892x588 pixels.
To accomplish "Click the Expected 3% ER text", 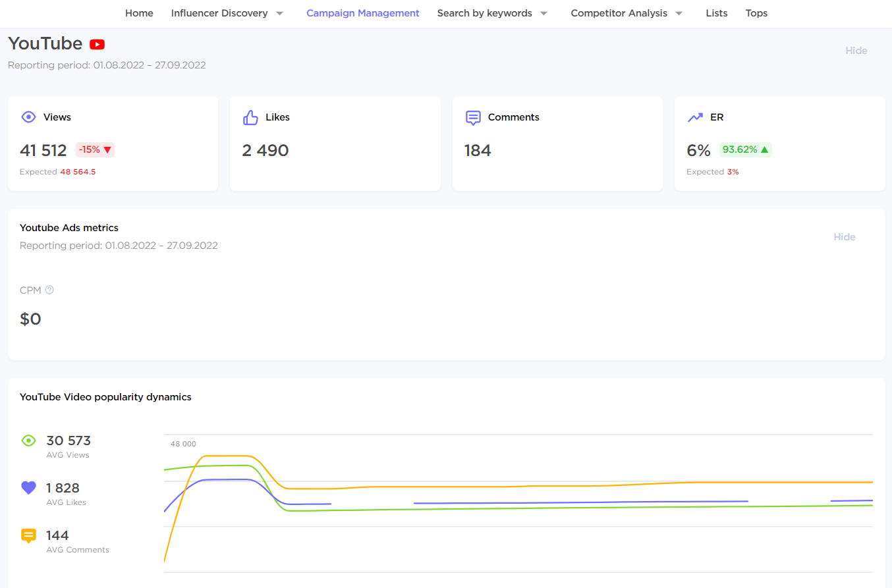I will click(x=713, y=172).
